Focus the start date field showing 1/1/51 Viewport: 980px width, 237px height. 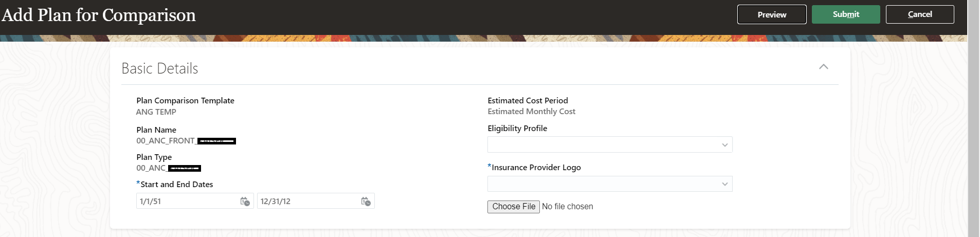point(187,202)
